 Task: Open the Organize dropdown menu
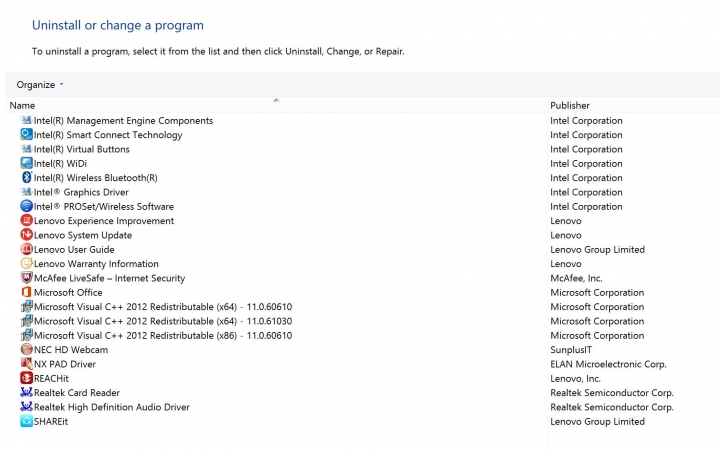(x=39, y=85)
